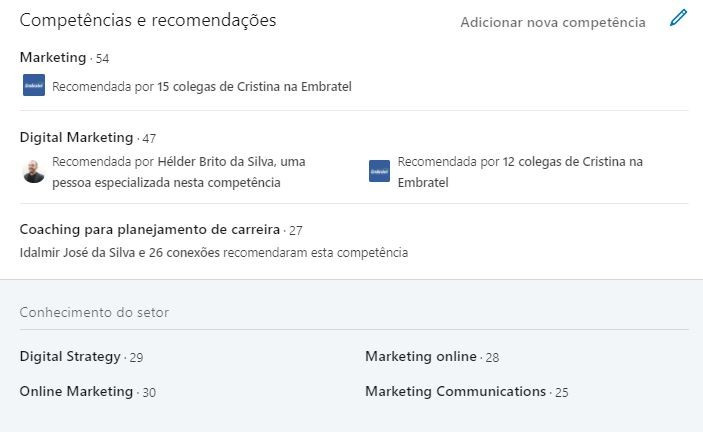Open the Digital Strategy skill
This screenshot has width=703, height=432.
tap(70, 356)
